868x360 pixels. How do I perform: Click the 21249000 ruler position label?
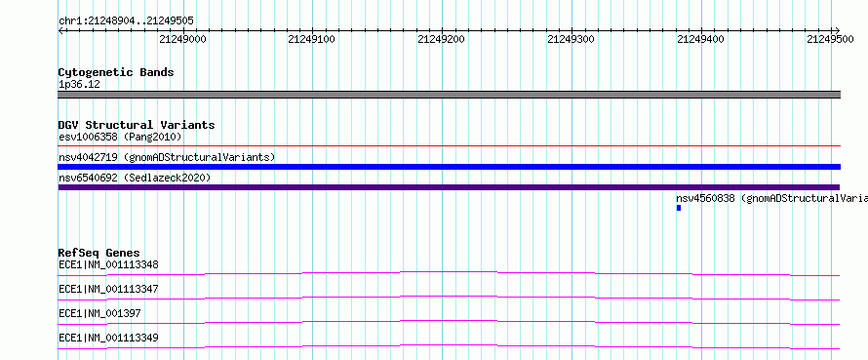coord(182,39)
